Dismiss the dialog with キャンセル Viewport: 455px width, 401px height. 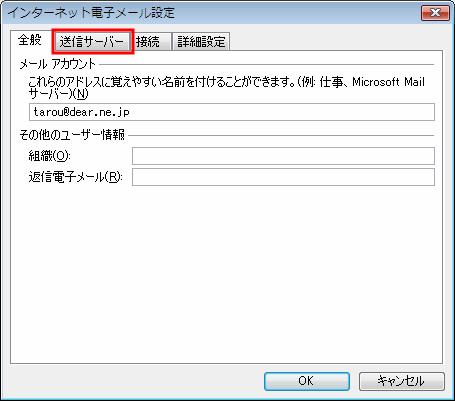pyautogui.click(x=402, y=381)
